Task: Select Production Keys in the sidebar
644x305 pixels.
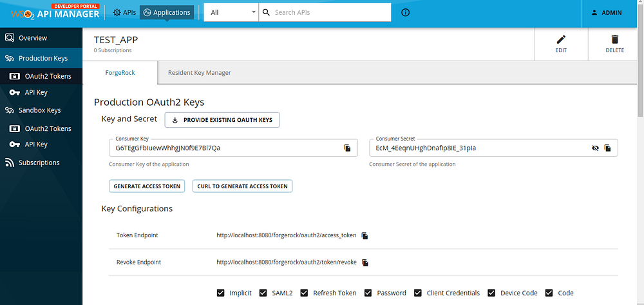Action: coord(41,59)
